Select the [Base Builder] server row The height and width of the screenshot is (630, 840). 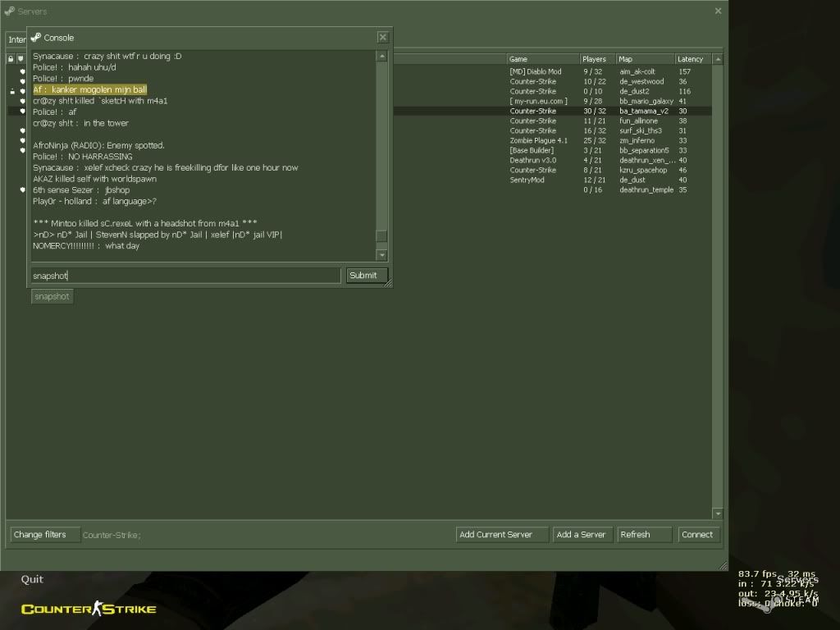(552, 151)
